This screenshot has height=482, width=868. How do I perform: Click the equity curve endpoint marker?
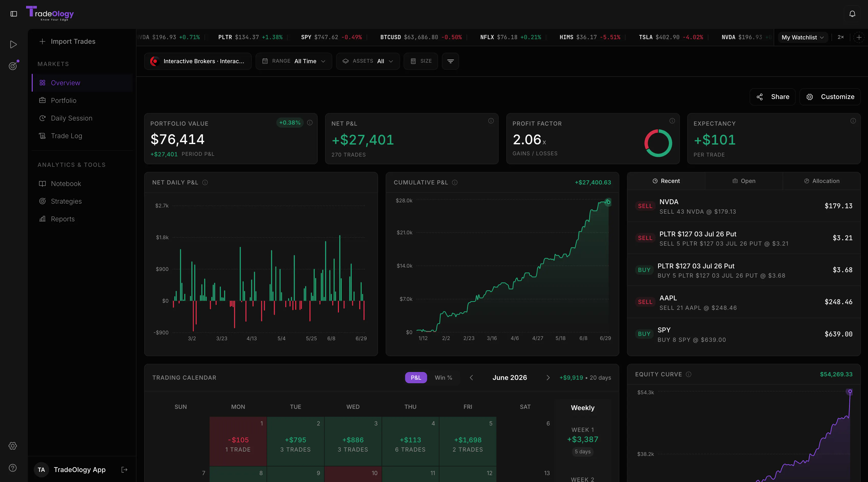click(850, 392)
